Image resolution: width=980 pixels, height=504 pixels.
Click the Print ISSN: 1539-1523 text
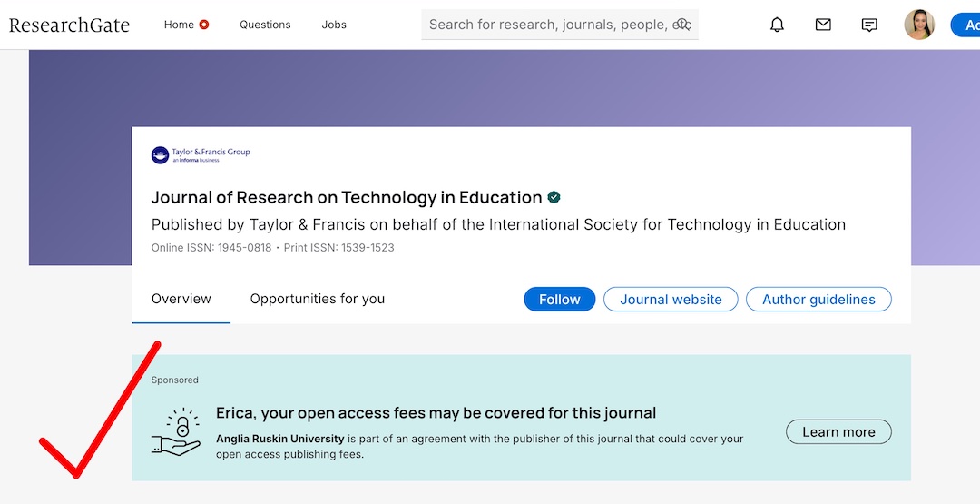click(338, 248)
